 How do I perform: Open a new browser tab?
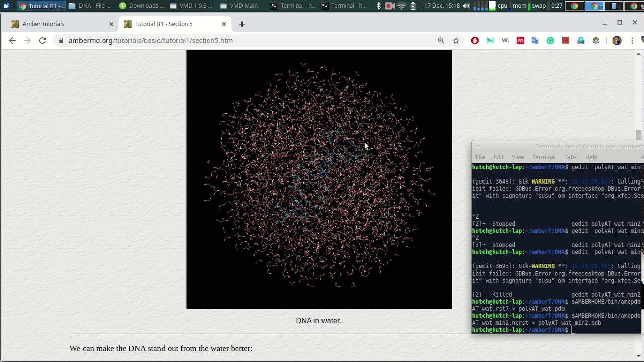[242, 24]
